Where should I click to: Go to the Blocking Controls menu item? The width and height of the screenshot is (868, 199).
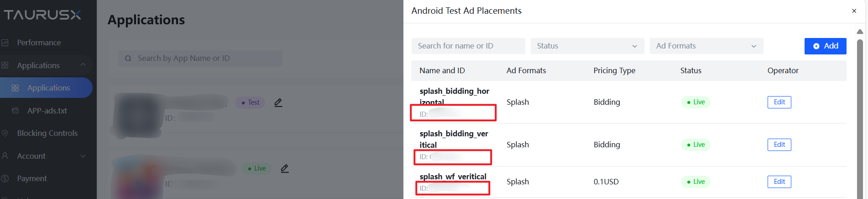[47, 133]
